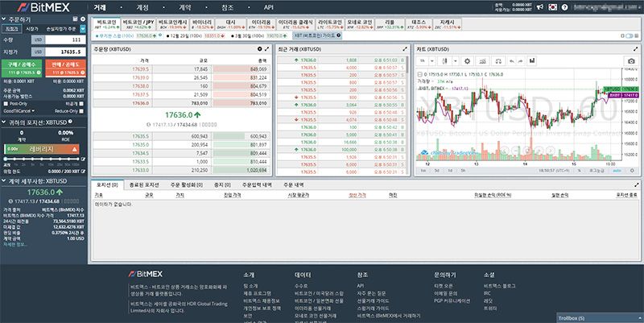Image resolution: width=644 pixels, height=323 pixels.
Task: Open chart bottom-right settings gear
Action: click(x=632, y=170)
